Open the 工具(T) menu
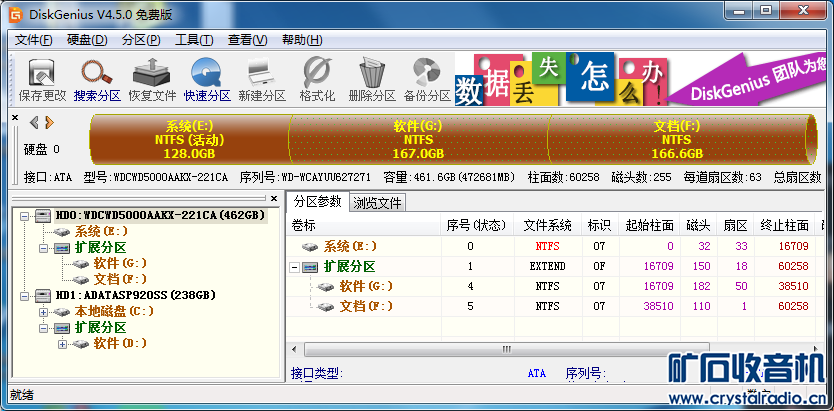The image size is (834, 411). coord(194,40)
